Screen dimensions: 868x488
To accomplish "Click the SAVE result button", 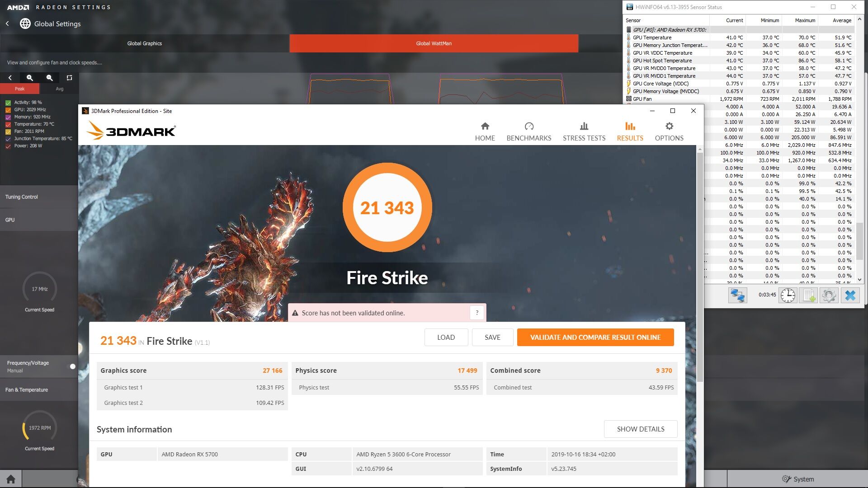I will (492, 338).
